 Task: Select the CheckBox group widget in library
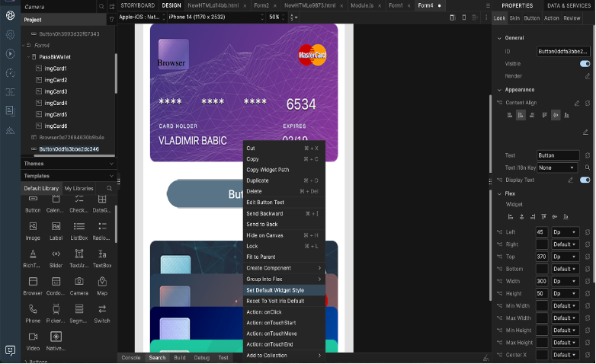pyautogui.click(x=79, y=203)
